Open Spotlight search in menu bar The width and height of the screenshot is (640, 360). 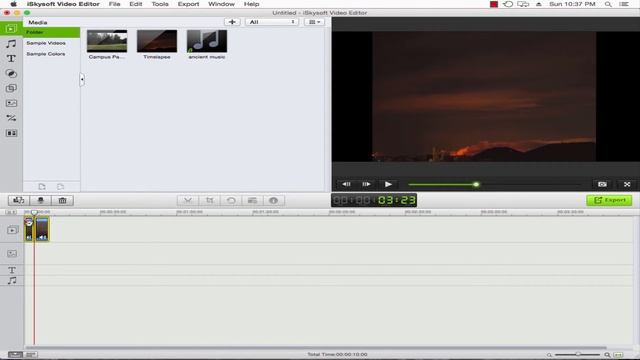608,4
